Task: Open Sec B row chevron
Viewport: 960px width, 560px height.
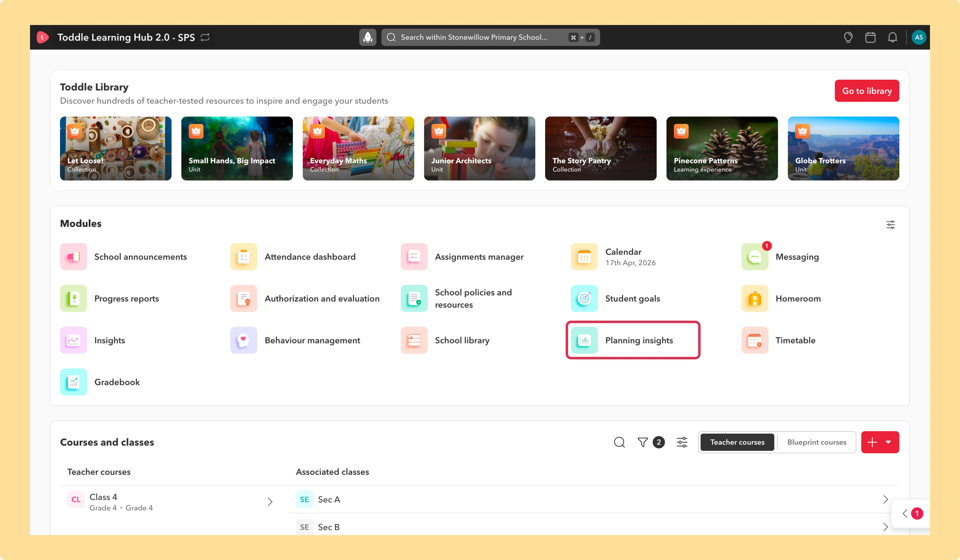Action: point(886,527)
